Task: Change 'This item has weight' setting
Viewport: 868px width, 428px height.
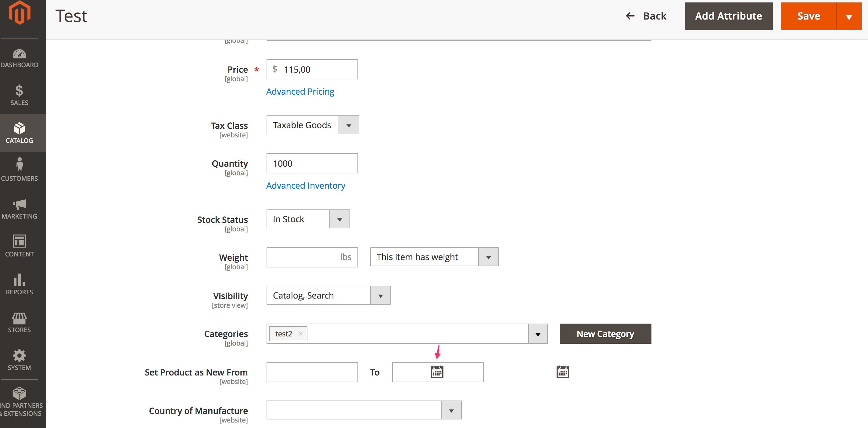Action: point(488,257)
